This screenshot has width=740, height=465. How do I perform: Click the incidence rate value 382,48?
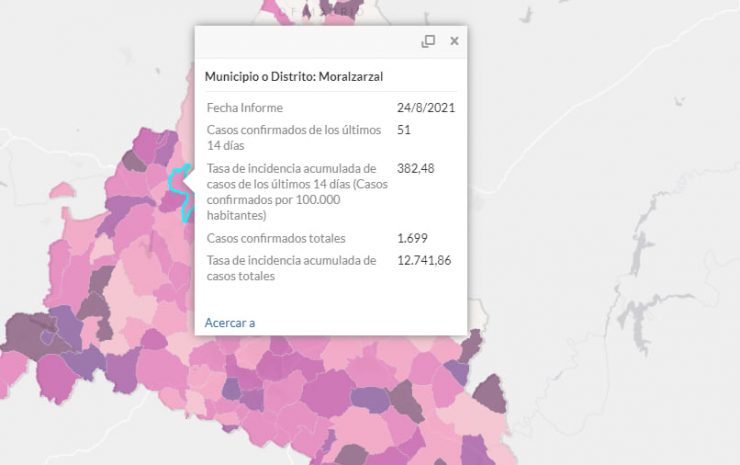415,169
